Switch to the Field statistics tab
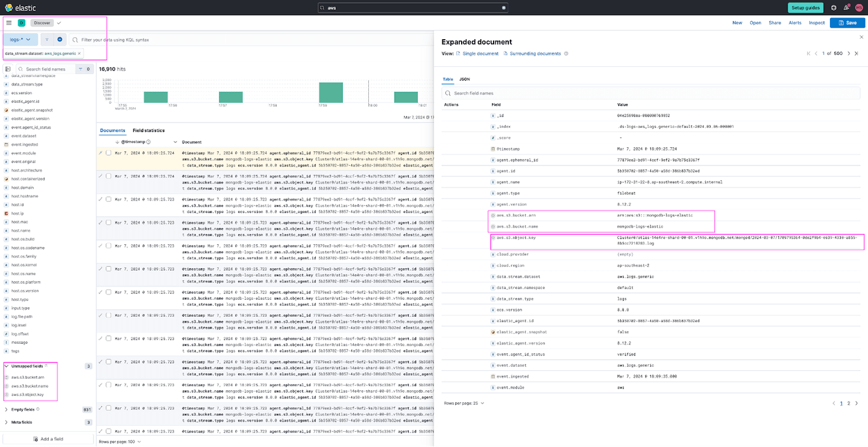The height and width of the screenshot is (447, 868). 148,130
